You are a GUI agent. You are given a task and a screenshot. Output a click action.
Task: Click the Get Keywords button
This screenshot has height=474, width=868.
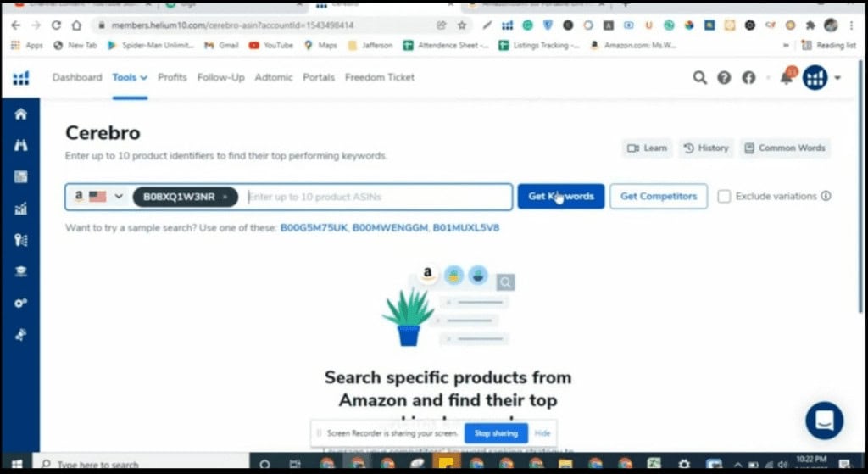coord(560,197)
